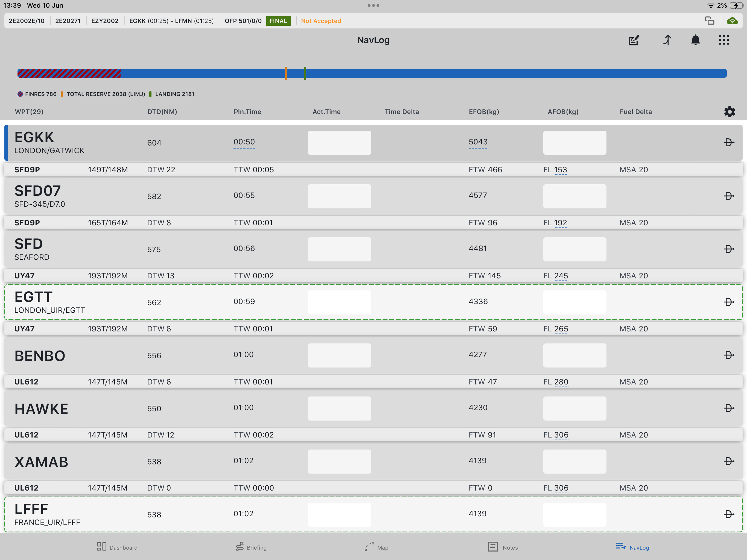Tap the reroute arrow icon

667,40
